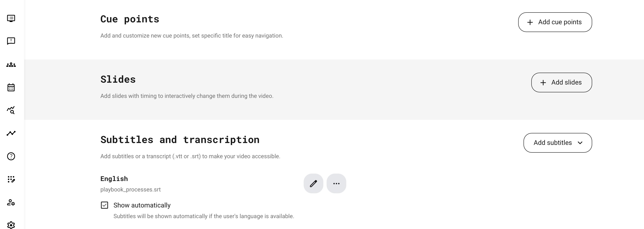Open the feedback speech bubble icon

tap(11, 41)
